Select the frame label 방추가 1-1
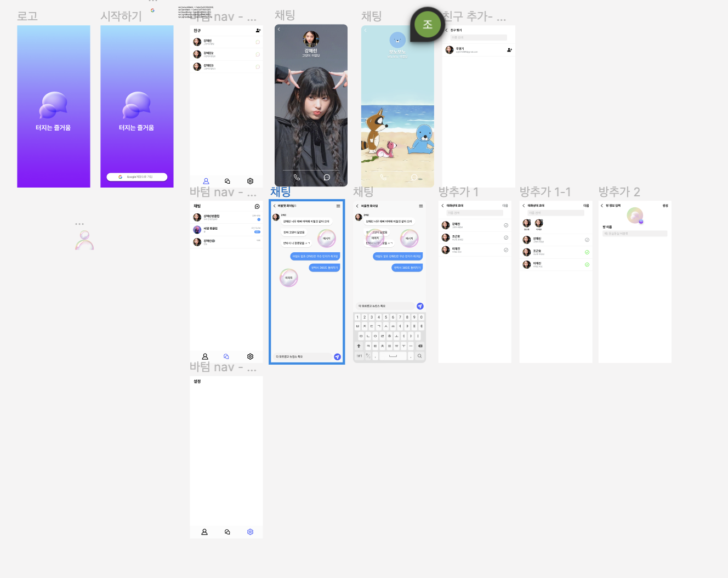Screen dimensions: 728x578 pyautogui.click(x=545, y=192)
